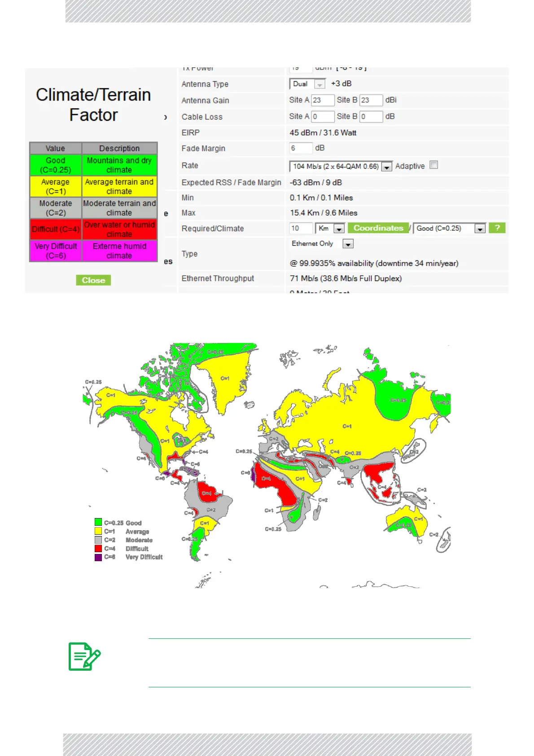The image size is (534, 756).
Task: Click the red C=4 Difficult map legend swatch
Action: pyautogui.click(x=98, y=548)
